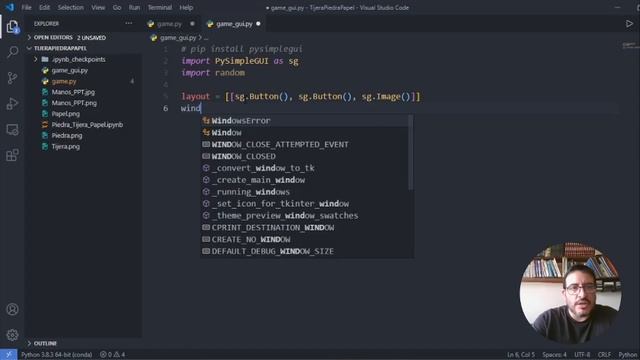
Task: Click the editor minimap
Action: 630,45
